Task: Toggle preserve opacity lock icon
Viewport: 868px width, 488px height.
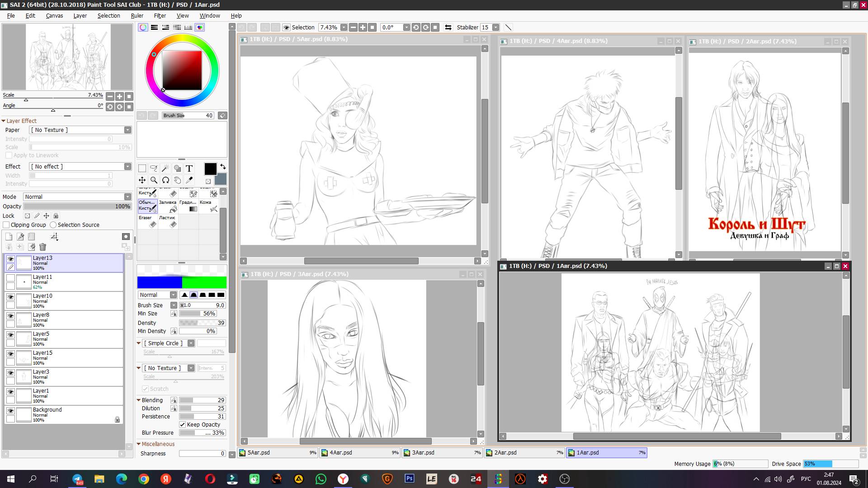Action: tap(27, 216)
